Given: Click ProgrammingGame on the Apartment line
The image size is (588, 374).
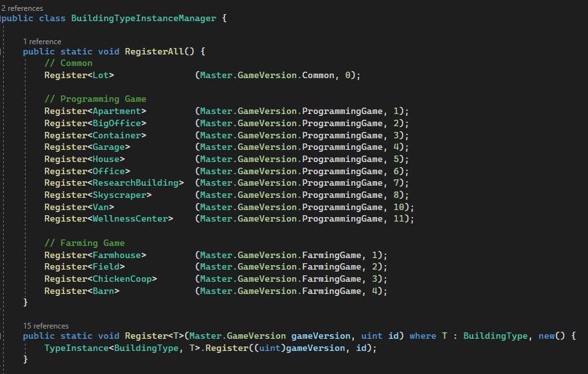Looking at the screenshot, I should click(x=342, y=111).
